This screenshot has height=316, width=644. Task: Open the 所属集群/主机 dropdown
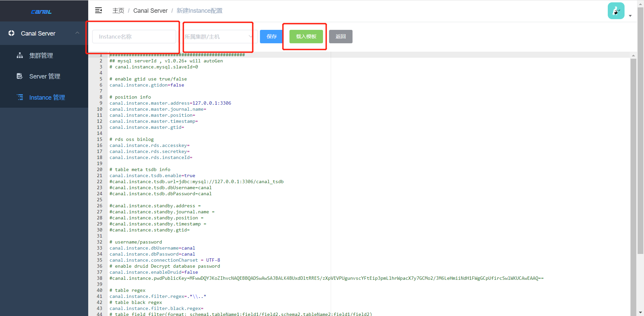(218, 37)
